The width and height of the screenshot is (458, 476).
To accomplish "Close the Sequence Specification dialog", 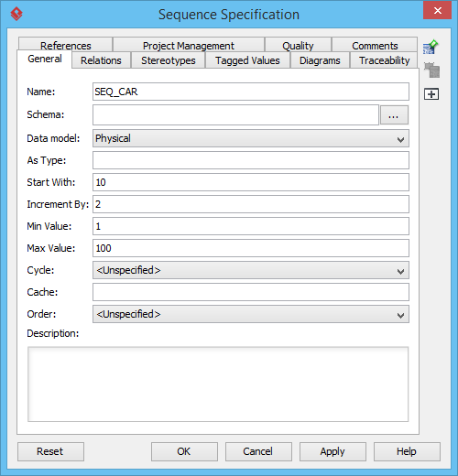I will click(437, 11).
